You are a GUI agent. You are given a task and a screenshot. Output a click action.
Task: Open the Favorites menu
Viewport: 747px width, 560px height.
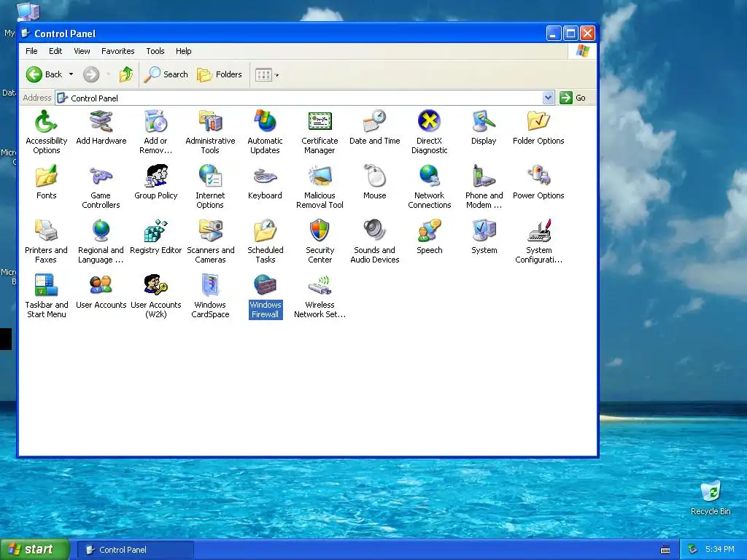click(x=117, y=51)
